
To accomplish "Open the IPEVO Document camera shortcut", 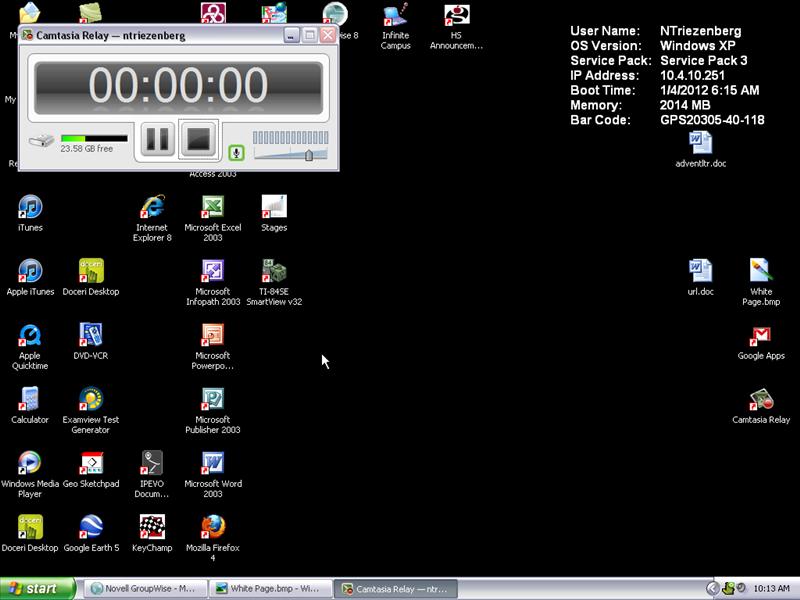I will 152,475.
